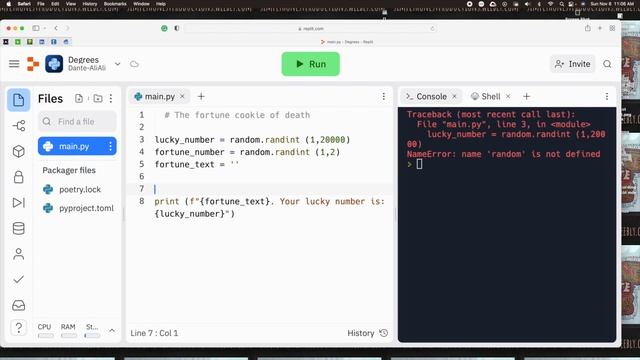Click the Python icon for the Degrees repl
Image resolution: width=640 pixels, height=360 pixels.
(54, 64)
